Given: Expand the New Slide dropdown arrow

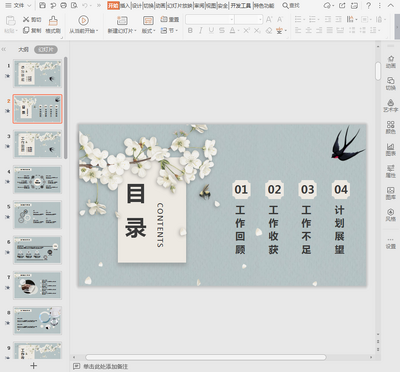Looking at the screenshot, I should 134,31.
